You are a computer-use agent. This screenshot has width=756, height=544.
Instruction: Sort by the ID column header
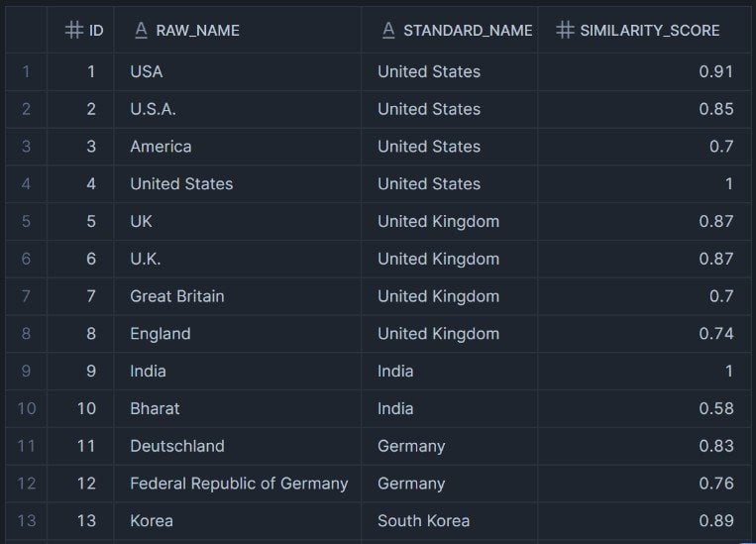click(96, 31)
